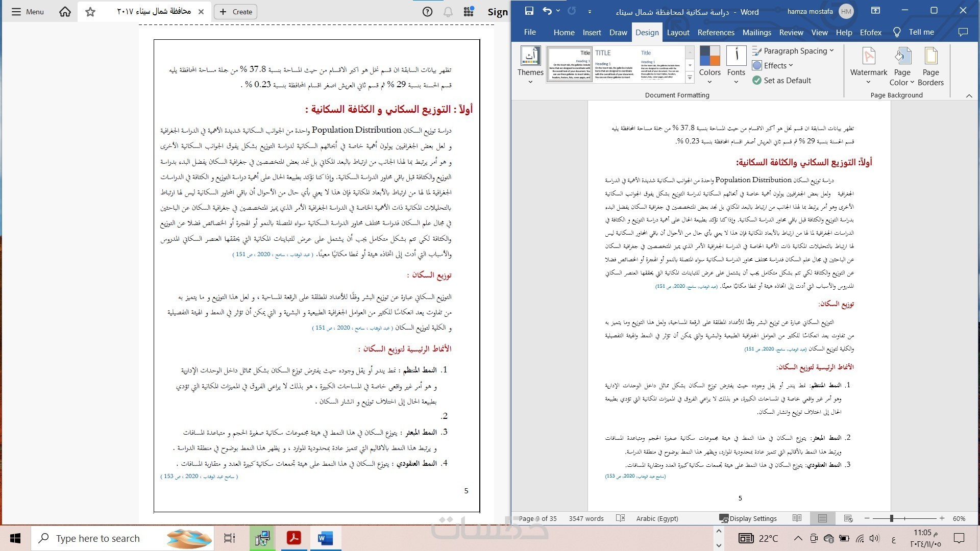
Task: Click the Create button in Acrobat
Action: pyautogui.click(x=236, y=12)
